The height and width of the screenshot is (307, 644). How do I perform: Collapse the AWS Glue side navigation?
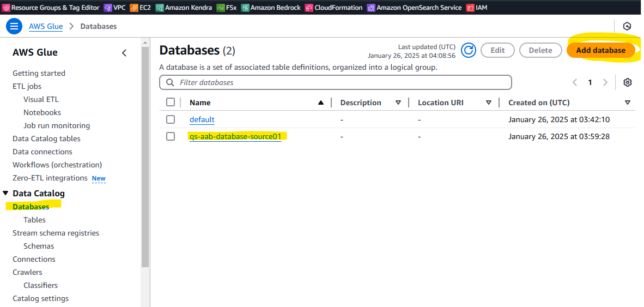[x=124, y=52]
